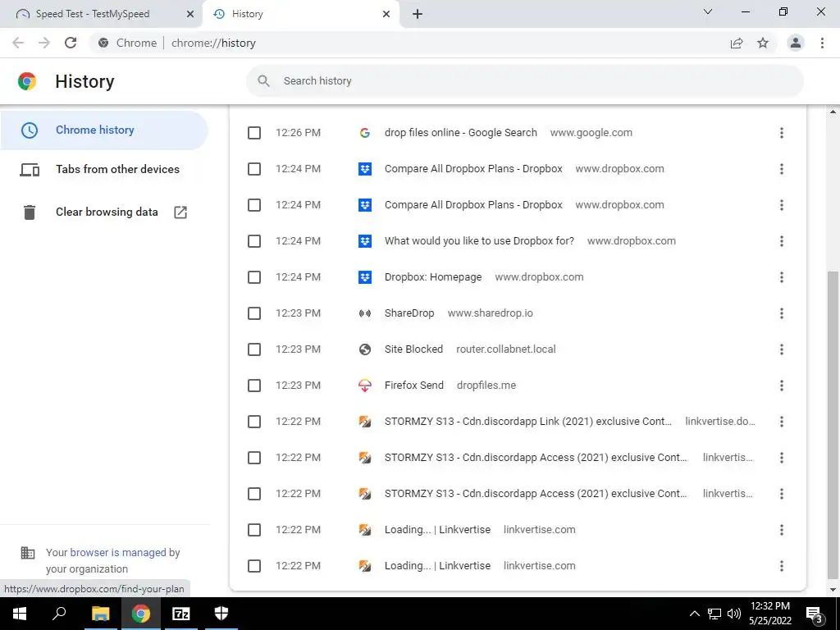Check the Firefox Send entry
The width and height of the screenshot is (840, 630).
tap(254, 386)
